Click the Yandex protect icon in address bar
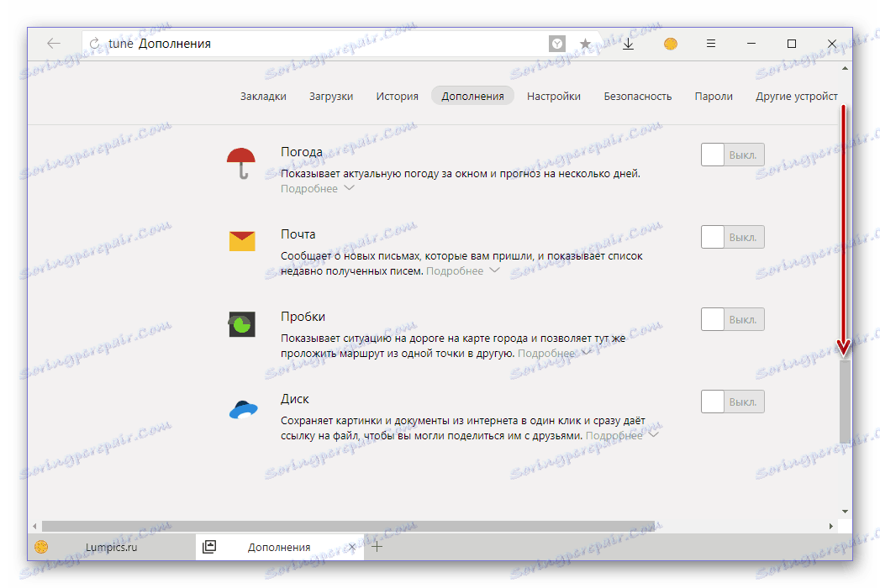 point(556,43)
